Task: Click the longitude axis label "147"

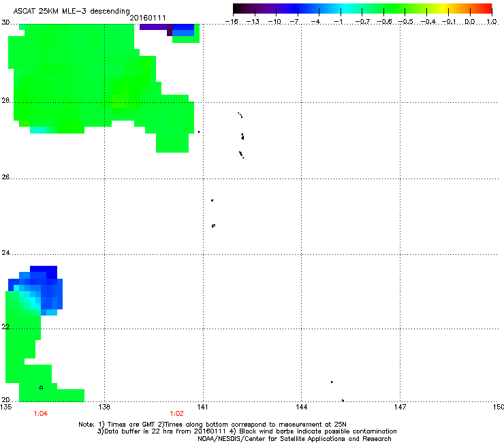Action: coord(400,407)
